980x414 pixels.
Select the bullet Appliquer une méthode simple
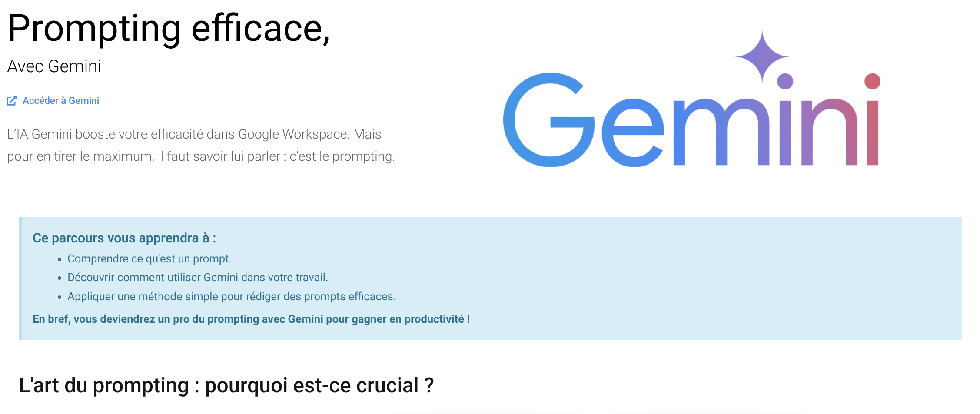pos(231,296)
